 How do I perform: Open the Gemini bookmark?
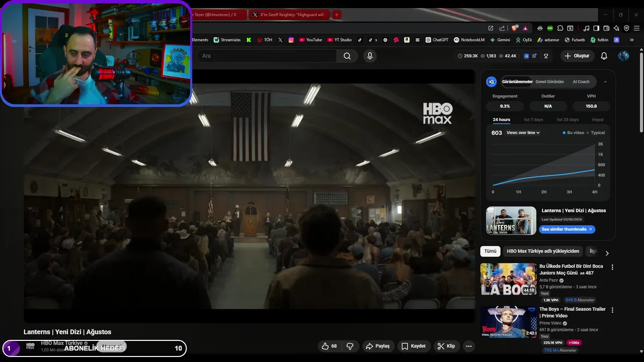click(500, 40)
